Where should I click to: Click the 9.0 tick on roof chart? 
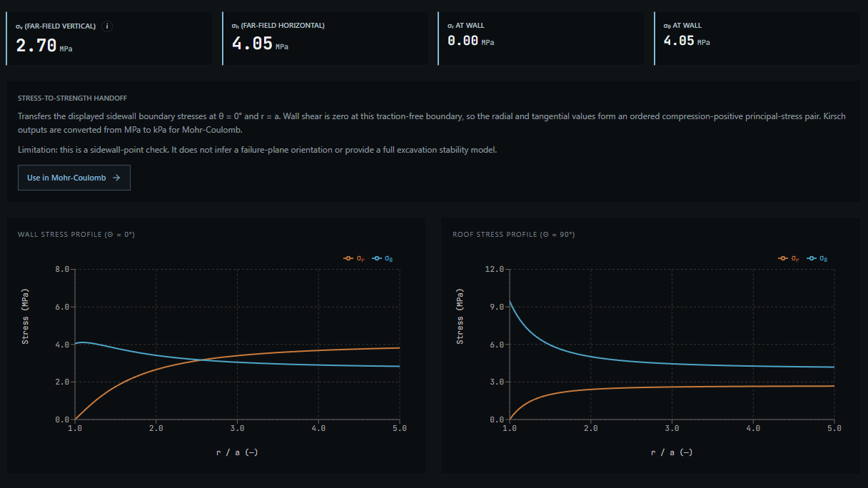pos(497,307)
